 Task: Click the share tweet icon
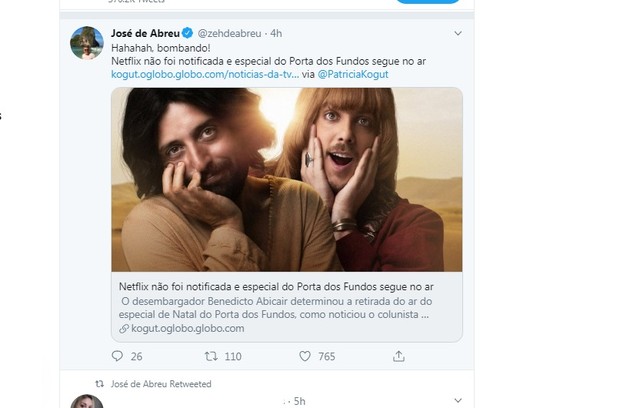click(x=399, y=356)
